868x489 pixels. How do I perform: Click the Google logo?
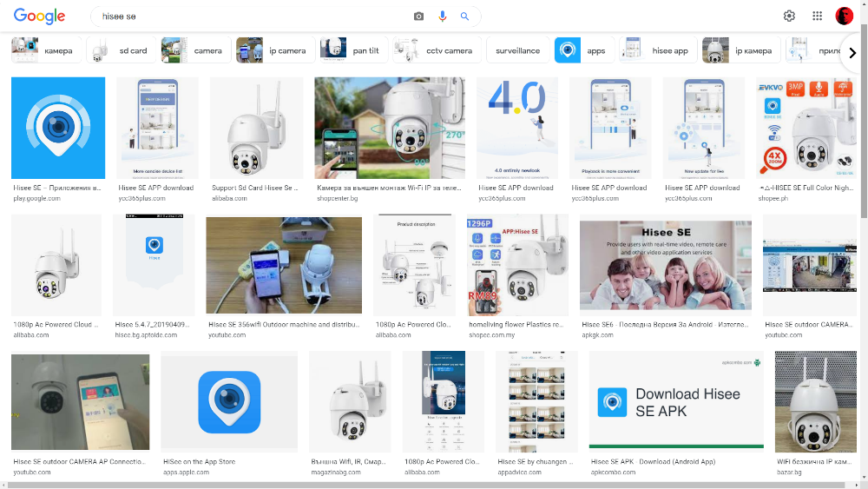[39, 16]
